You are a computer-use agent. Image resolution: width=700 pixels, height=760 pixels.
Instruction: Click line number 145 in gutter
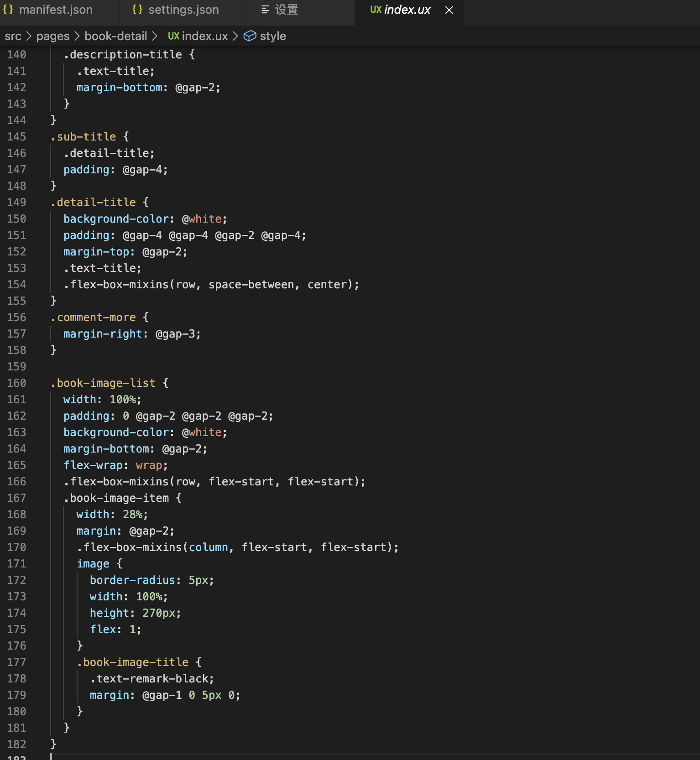[x=16, y=137]
